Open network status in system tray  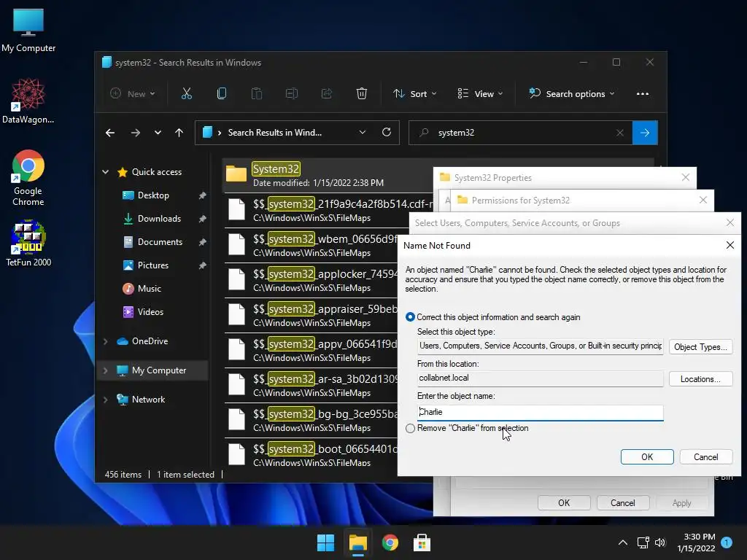pyautogui.click(x=643, y=542)
